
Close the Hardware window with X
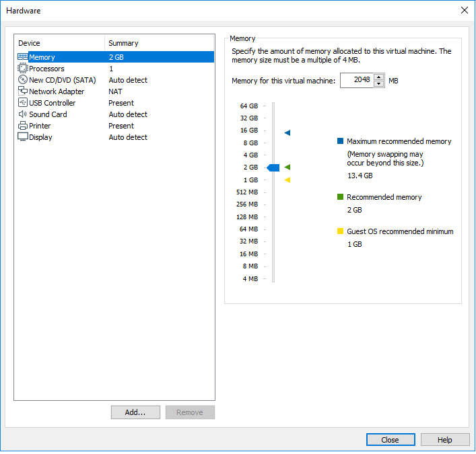[x=464, y=10]
